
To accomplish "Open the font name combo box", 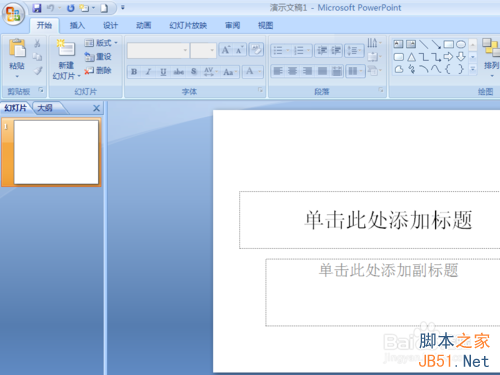I will coord(158,50).
